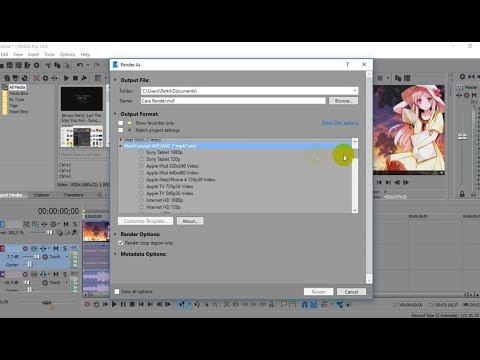Toggle Auto Preview in Project Media toolbar
Viewport: 480px width, 360px height.
tap(84, 78)
